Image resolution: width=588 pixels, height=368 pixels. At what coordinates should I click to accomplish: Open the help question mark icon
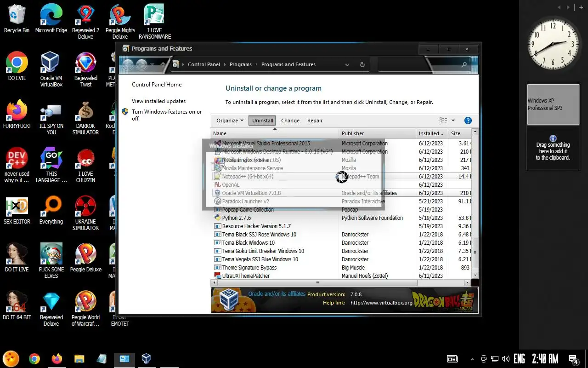pos(468,121)
